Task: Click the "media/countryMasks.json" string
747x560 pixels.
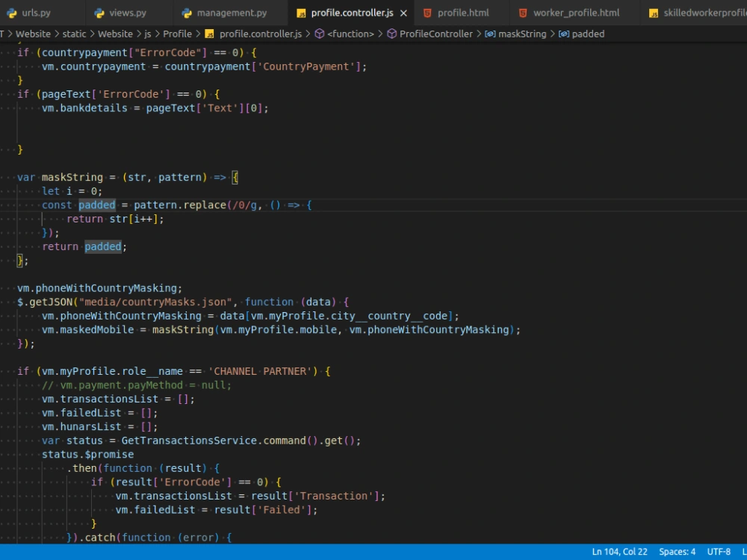Action: point(155,302)
